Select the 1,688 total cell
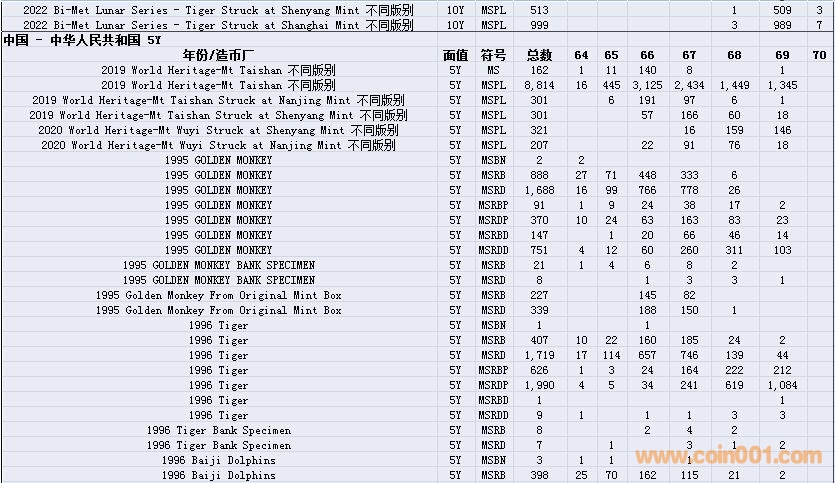835x483 pixels. (539, 190)
